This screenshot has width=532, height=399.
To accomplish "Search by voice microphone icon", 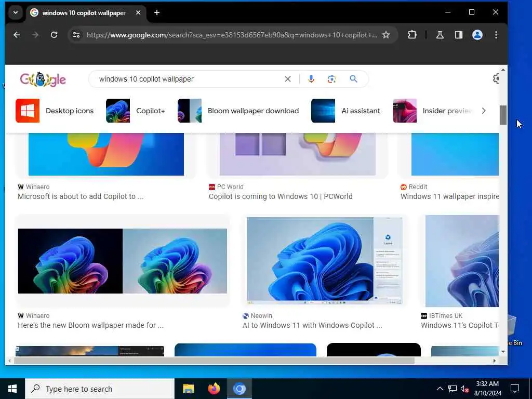I will click(x=311, y=79).
